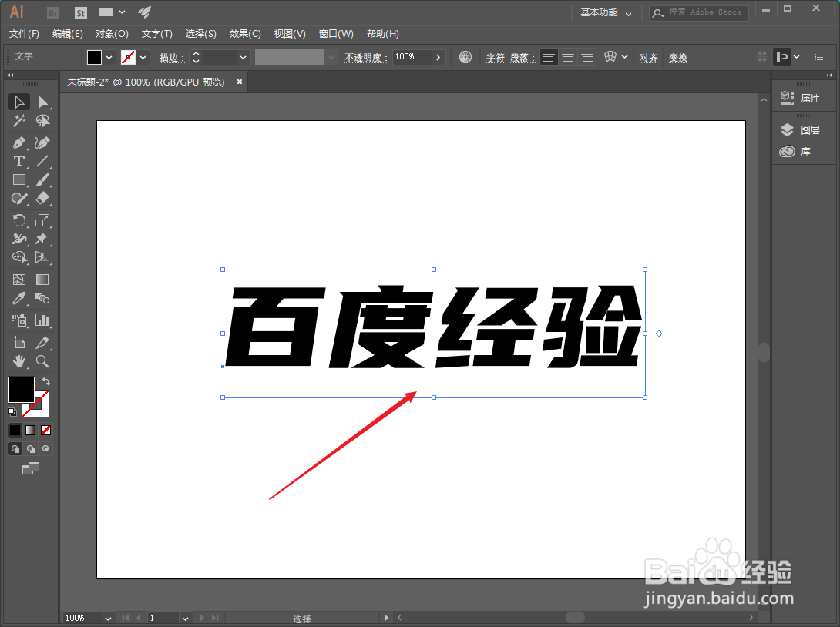
Task: Choose the Shape Builder tool
Action: 18,257
